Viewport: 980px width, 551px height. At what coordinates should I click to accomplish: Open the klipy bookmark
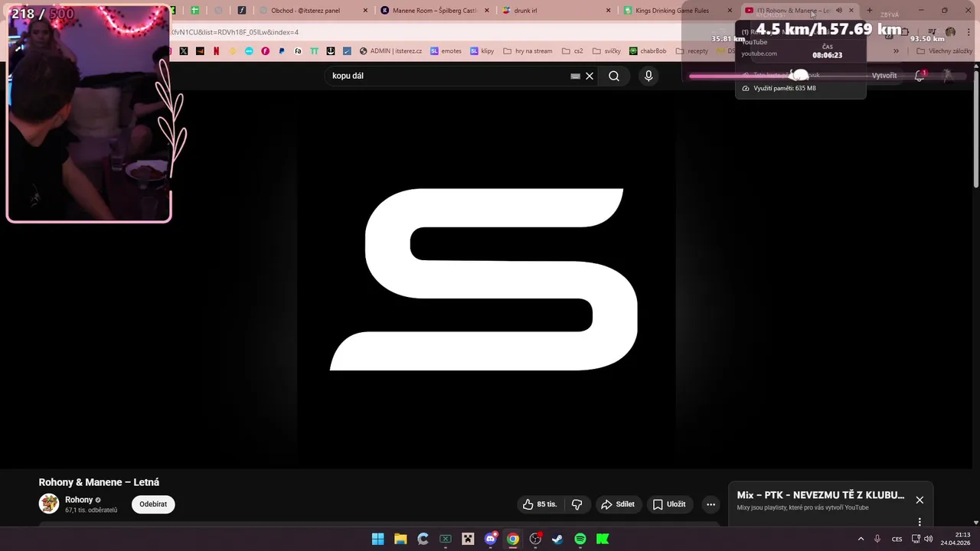coord(482,51)
